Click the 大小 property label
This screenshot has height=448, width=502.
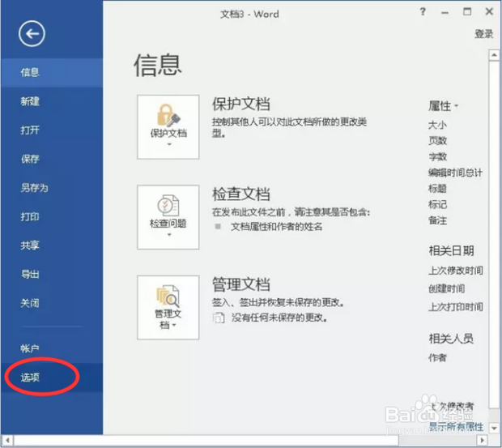437,125
